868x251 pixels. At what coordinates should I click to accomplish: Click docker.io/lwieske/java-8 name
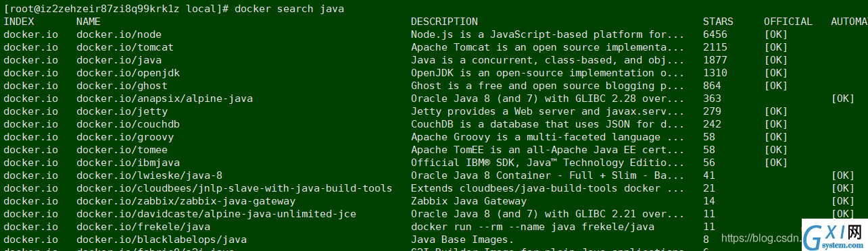click(x=149, y=175)
